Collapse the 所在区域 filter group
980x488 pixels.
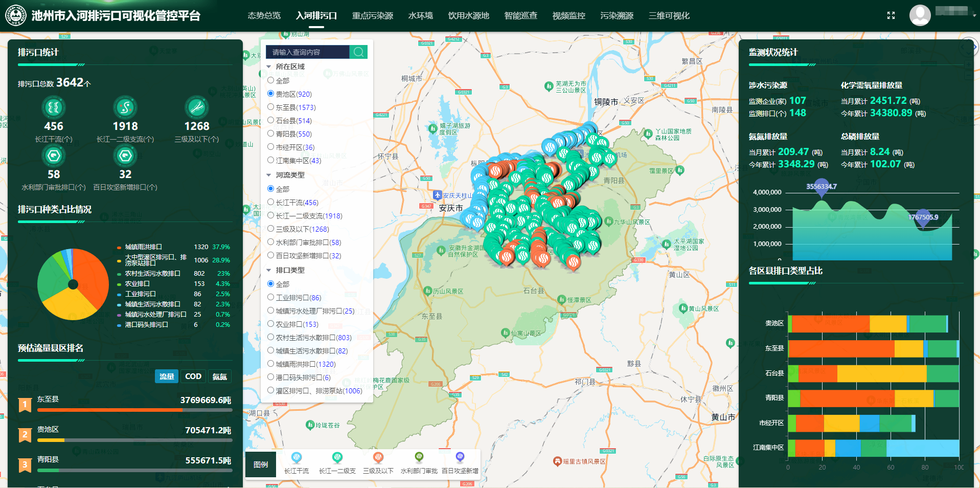(269, 66)
